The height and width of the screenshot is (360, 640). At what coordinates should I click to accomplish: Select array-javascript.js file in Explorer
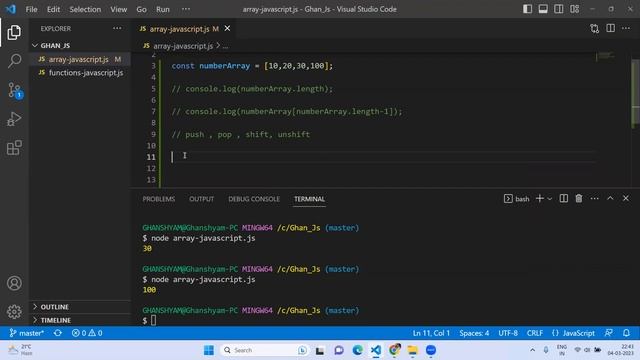80,59
